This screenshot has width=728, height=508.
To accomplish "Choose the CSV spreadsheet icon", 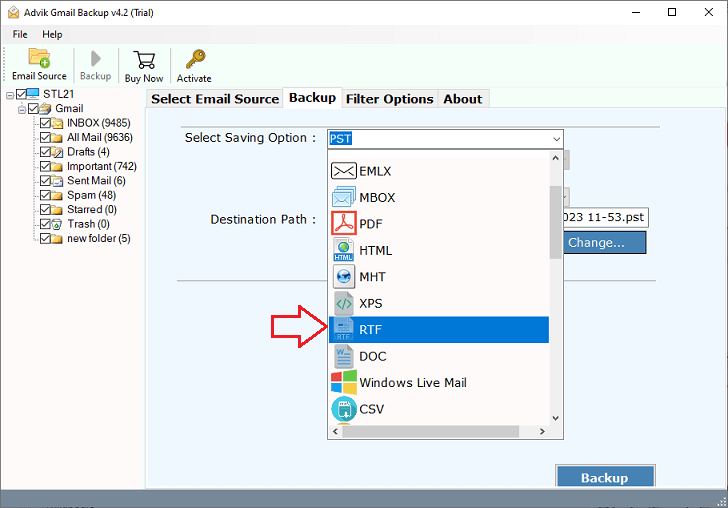I will (x=344, y=409).
